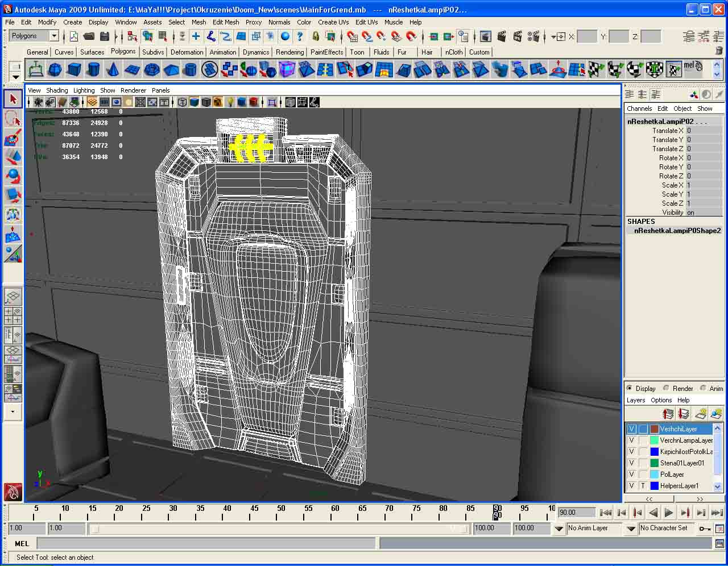Enable the snap to grids icon
This screenshot has width=728, height=566.
pos(353,36)
